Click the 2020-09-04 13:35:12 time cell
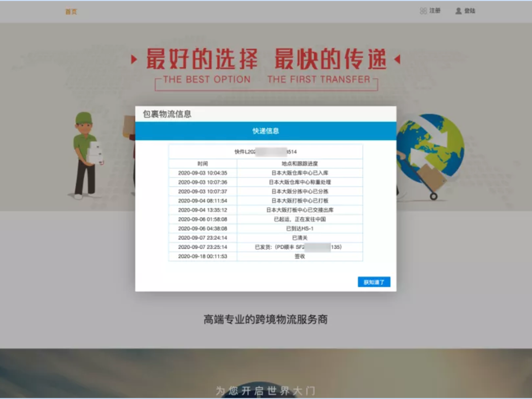Image resolution: width=532 pixels, height=399 pixels. (x=203, y=210)
